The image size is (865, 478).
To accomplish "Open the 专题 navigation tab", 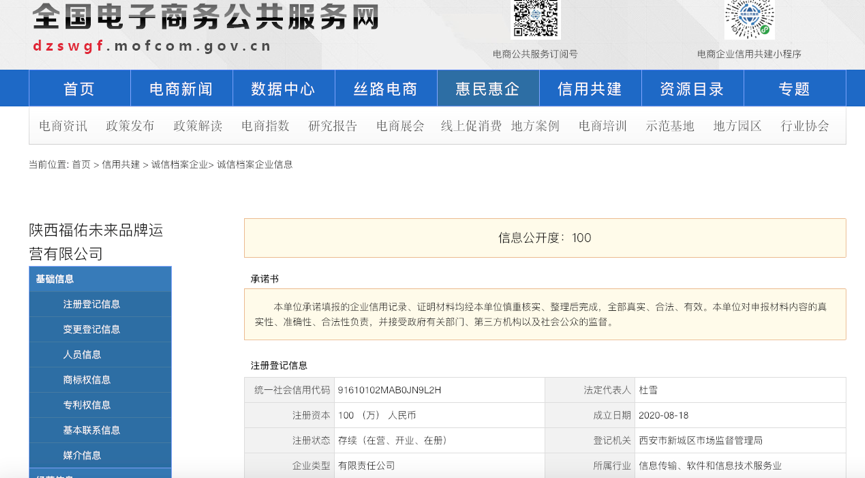I will 794,88.
